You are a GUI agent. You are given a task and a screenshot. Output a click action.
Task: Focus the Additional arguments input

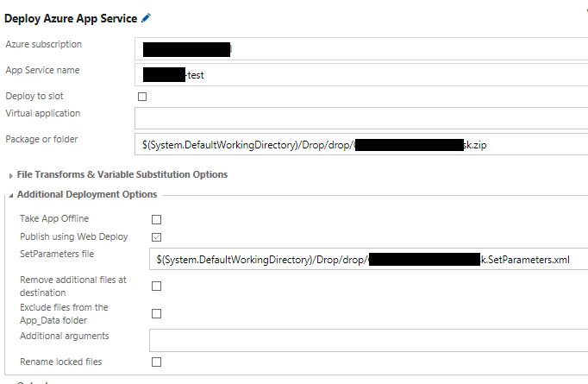point(369,341)
